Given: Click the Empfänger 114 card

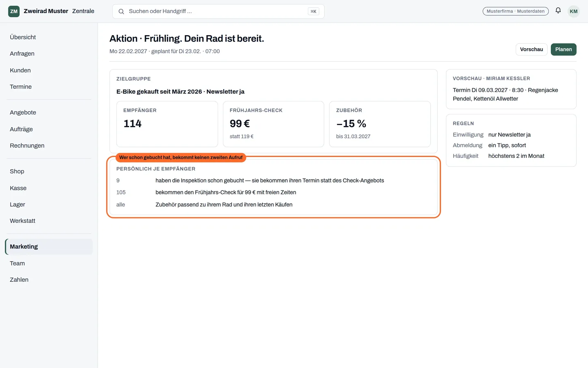Looking at the screenshot, I should pos(167,124).
